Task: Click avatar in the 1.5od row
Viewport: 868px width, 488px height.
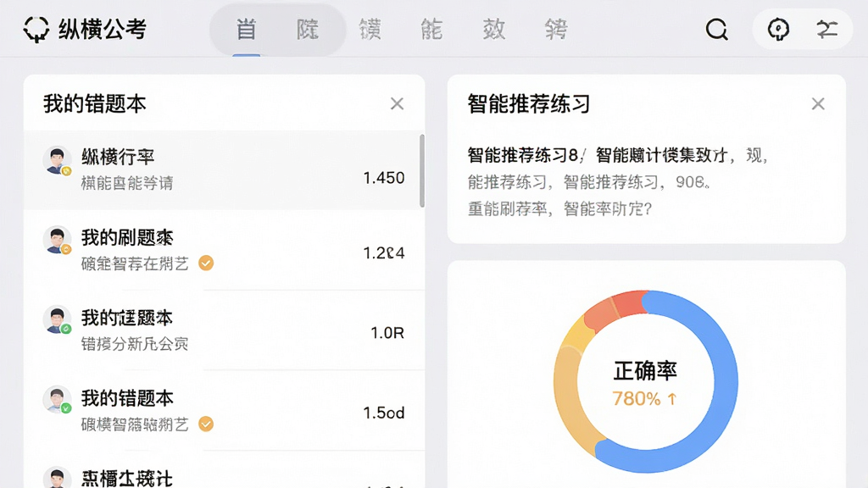Action: point(57,400)
